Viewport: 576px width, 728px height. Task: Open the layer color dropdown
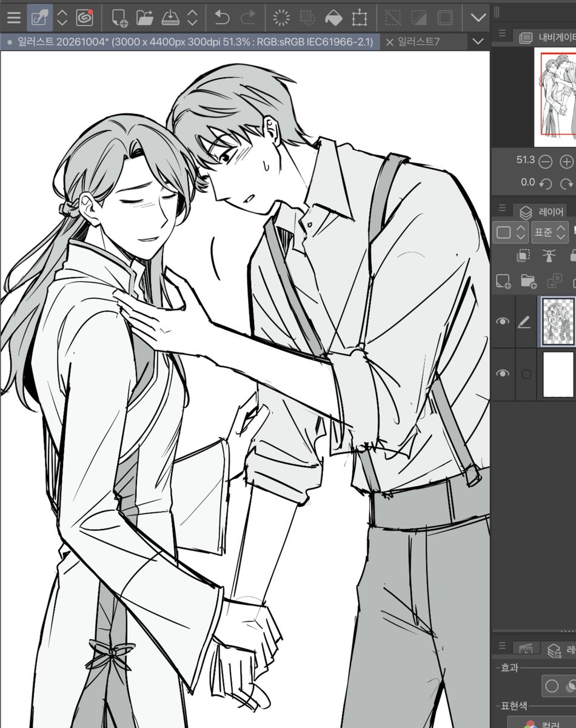[x=512, y=232]
